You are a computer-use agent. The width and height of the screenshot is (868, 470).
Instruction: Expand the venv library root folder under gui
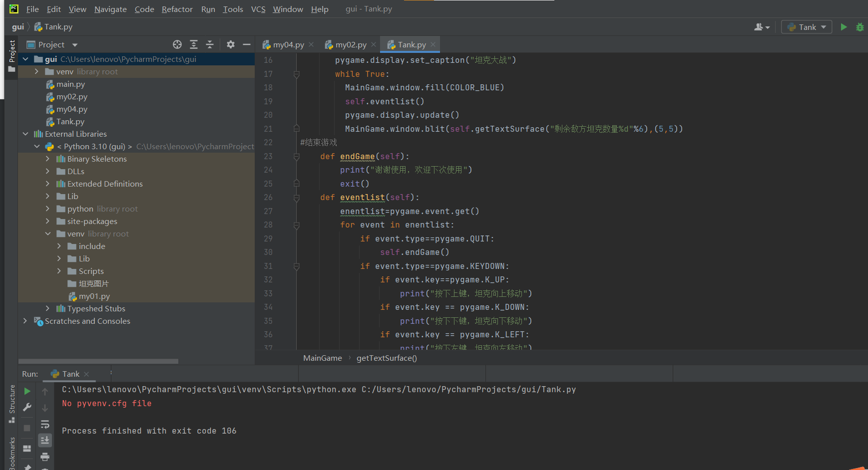[36, 71]
